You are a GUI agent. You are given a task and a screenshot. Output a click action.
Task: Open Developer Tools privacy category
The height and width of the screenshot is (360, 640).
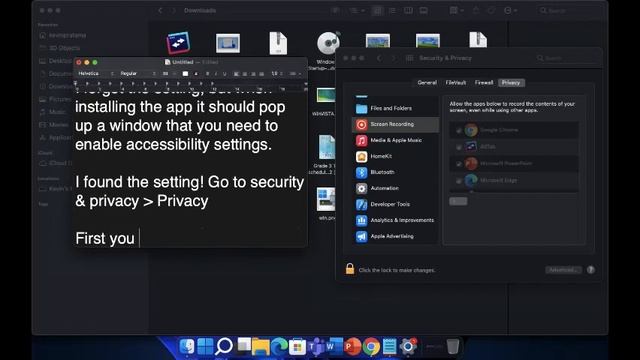click(395, 204)
